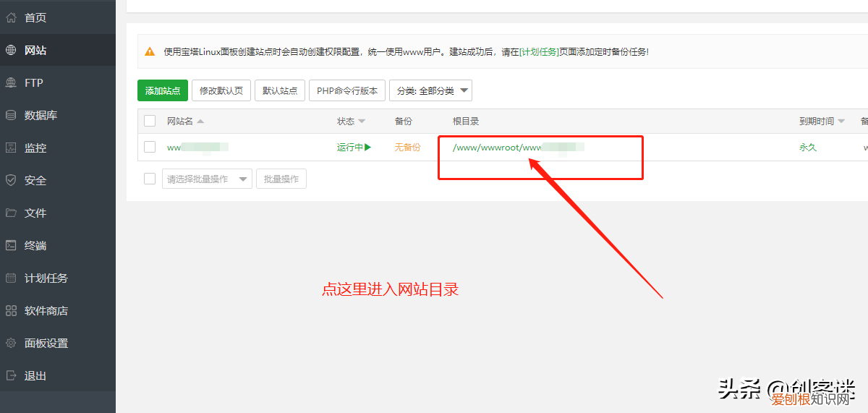Open the 请选择批量操作 dropdown
Screen dimensions: 868x413
pyautogui.click(x=207, y=179)
